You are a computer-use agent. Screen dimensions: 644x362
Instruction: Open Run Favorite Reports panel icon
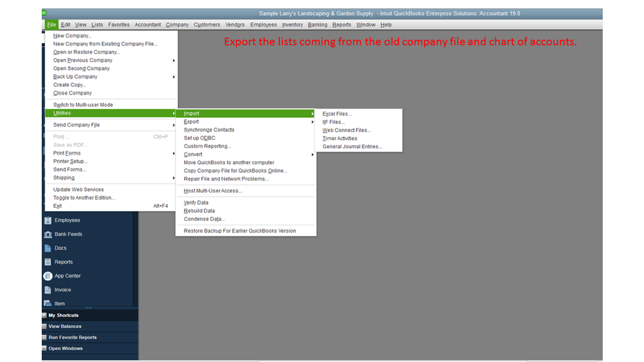(x=44, y=338)
